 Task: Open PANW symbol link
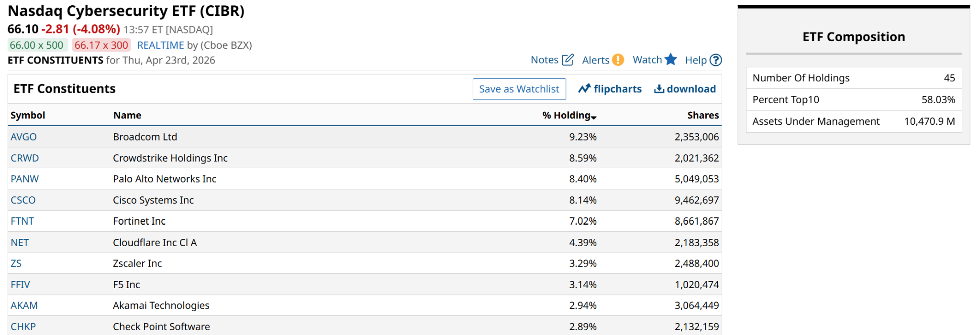click(x=25, y=179)
